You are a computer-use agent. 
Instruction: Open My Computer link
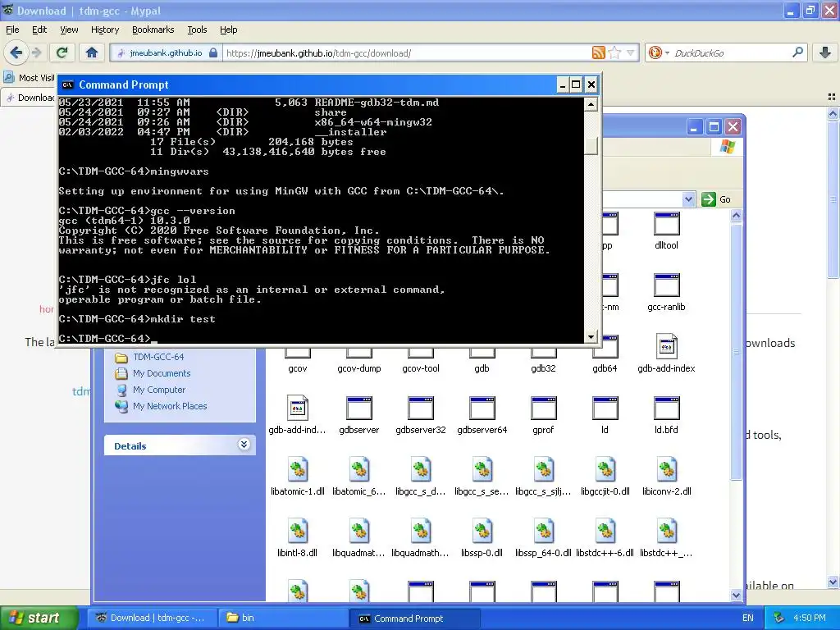(158, 390)
